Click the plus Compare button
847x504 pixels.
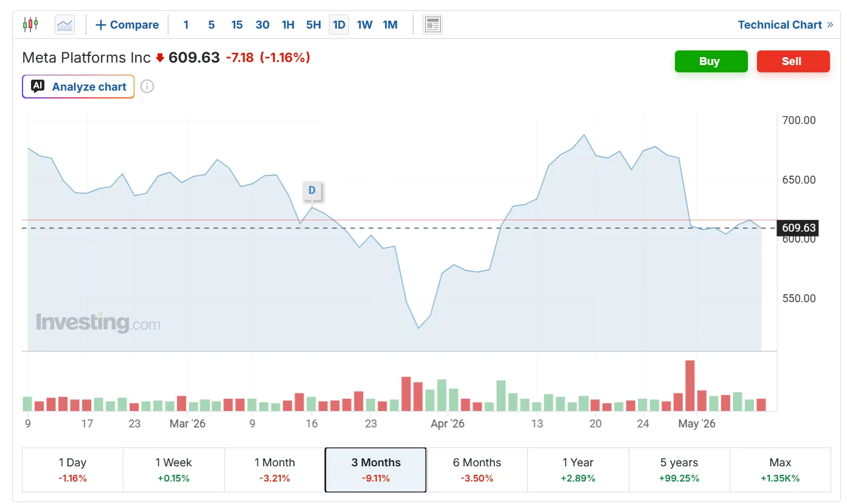pyautogui.click(x=127, y=25)
